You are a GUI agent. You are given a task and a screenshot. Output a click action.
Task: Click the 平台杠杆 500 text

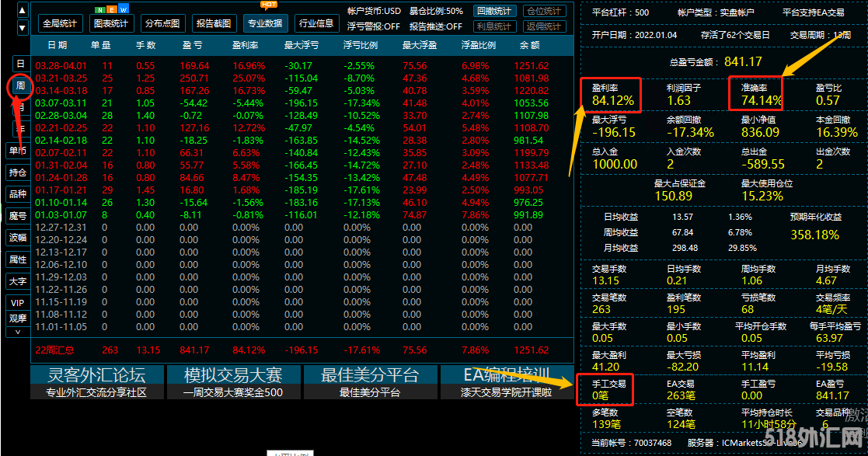coord(621,12)
